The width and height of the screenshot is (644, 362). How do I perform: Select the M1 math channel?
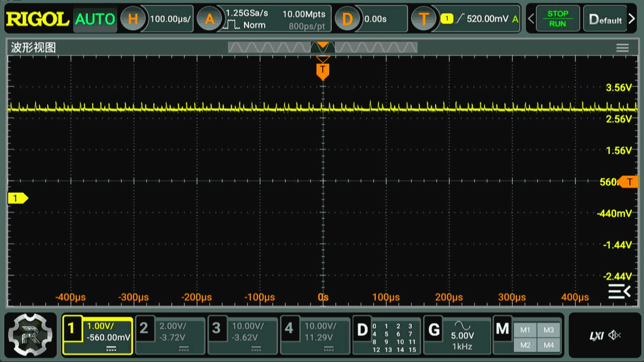click(x=525, y=330)
